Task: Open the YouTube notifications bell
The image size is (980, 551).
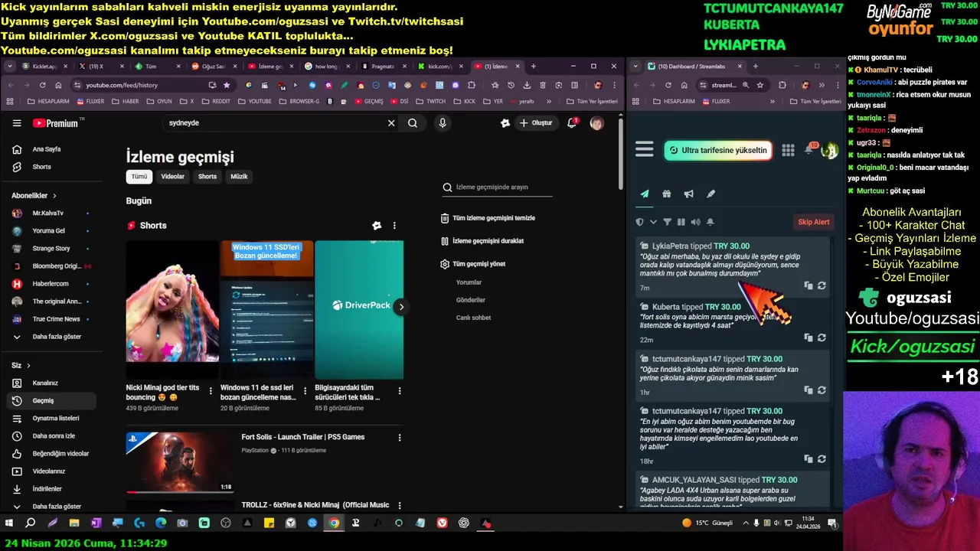Action: pos(571,122)
